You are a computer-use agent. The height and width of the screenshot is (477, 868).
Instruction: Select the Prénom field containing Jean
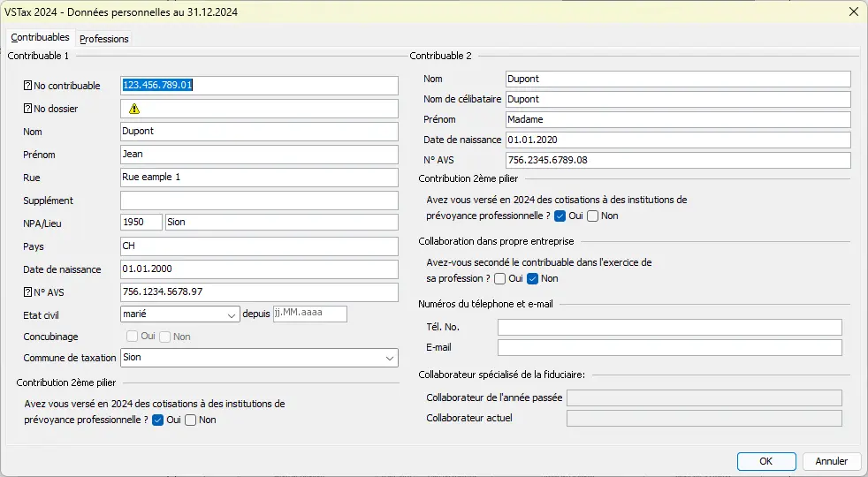point(259,155)
